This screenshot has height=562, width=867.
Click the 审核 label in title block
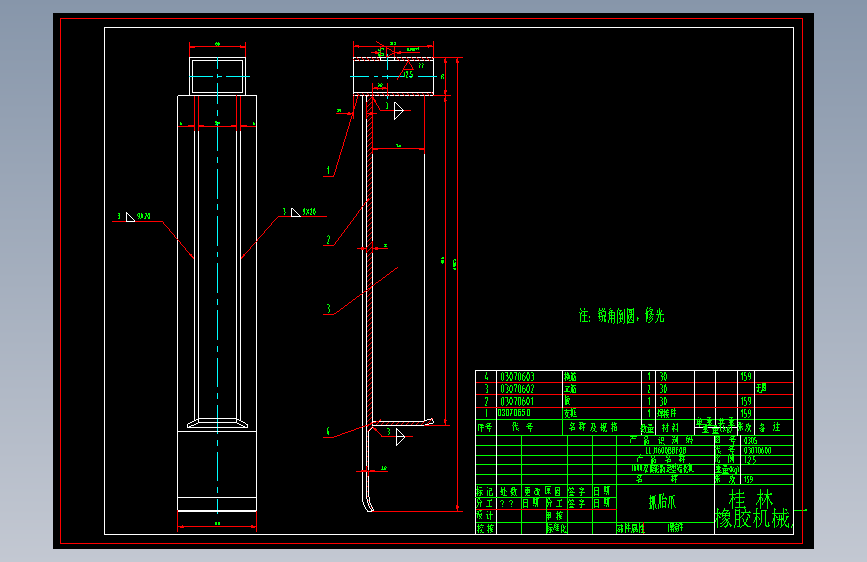pyautogui.click(x=555, y=515)
